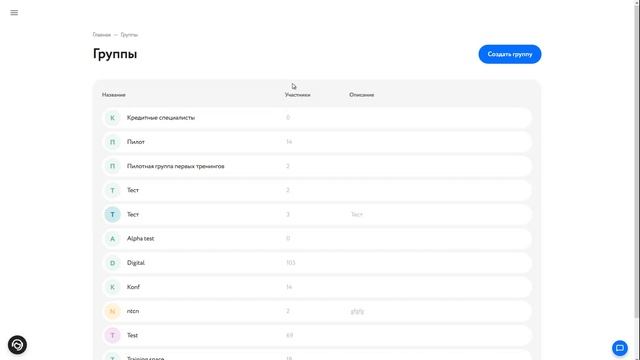Click participant count 0 in Кредитные специалисты row
The width and height of the screenshot is (640, 360).
[x=288, y=118]
